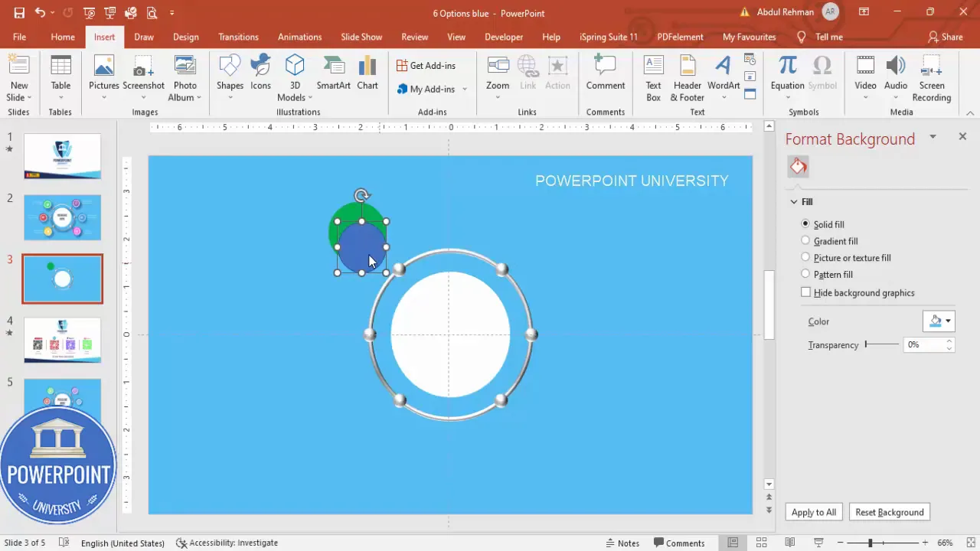The image size is (980, 551).
Task: Select slide 2 thumbnail
Action: pos(62,217)
